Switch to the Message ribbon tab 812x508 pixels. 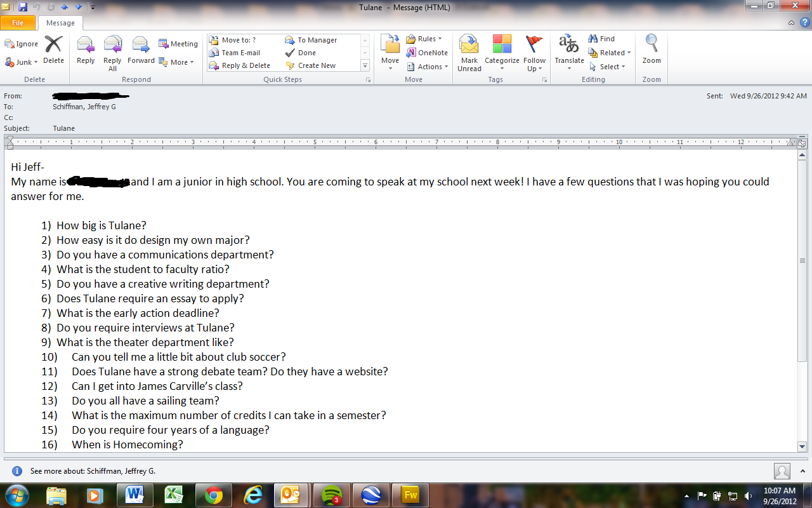coord(60,23)
